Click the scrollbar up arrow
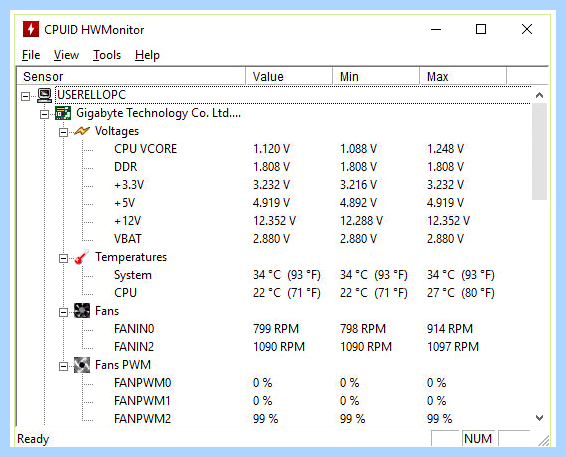 coord(539,95)
